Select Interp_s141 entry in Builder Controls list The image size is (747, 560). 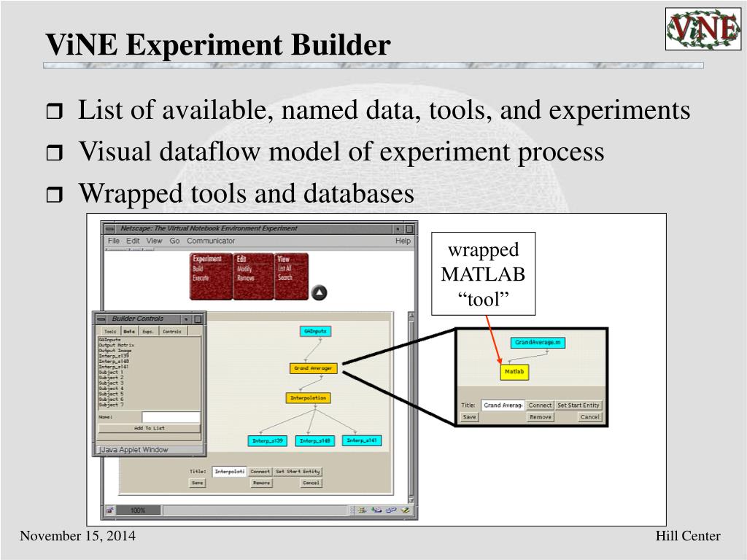click(x=113, y=367)
